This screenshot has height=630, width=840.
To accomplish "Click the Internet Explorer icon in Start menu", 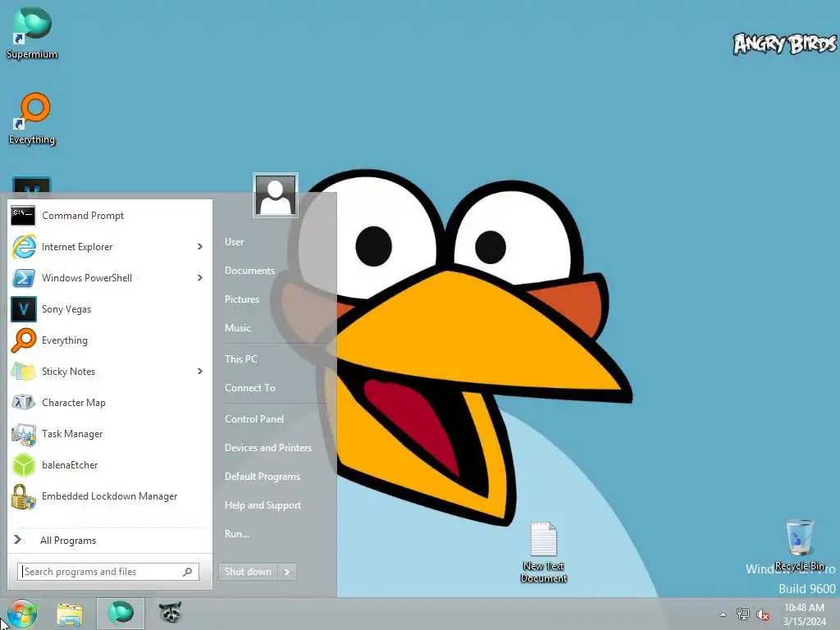I will (24, 246).
